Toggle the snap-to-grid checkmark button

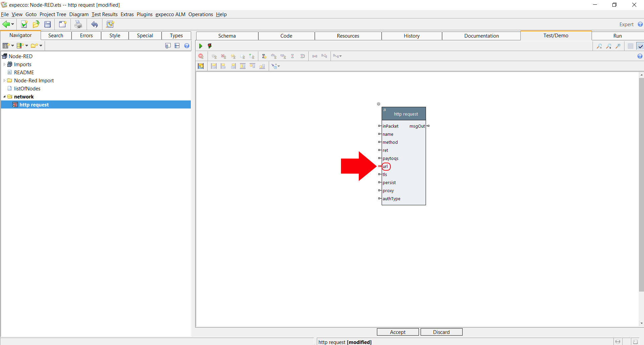[640, 46]
